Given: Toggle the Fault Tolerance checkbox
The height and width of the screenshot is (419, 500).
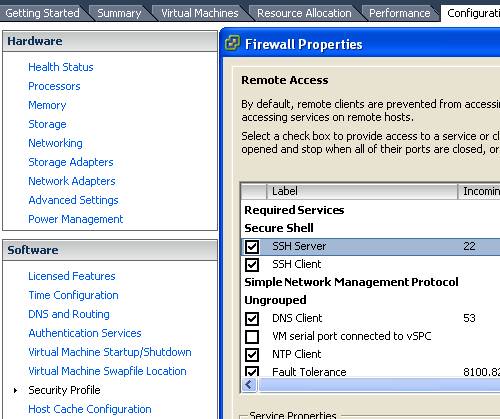Looking at the screenshot, I should coord(252,372).
